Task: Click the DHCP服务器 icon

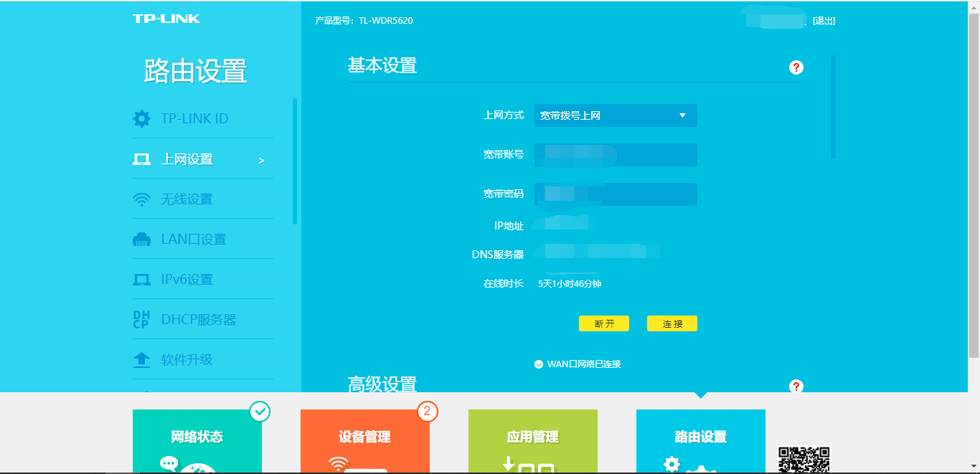Action: point(141,320)
